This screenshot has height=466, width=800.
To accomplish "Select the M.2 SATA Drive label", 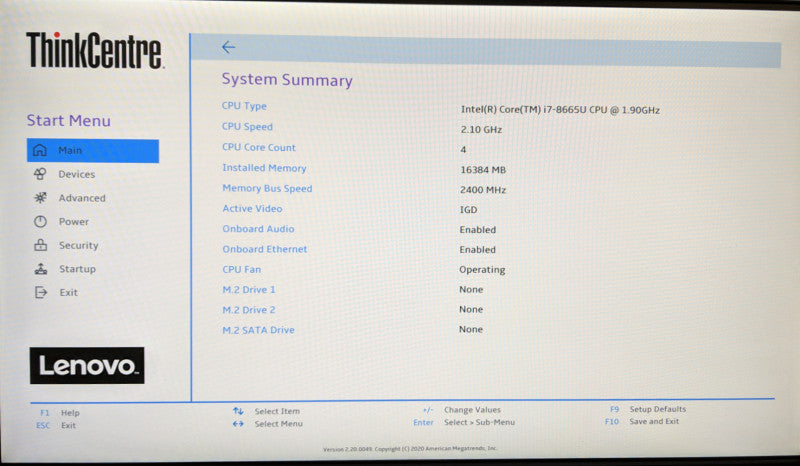I will click(258, 330).
